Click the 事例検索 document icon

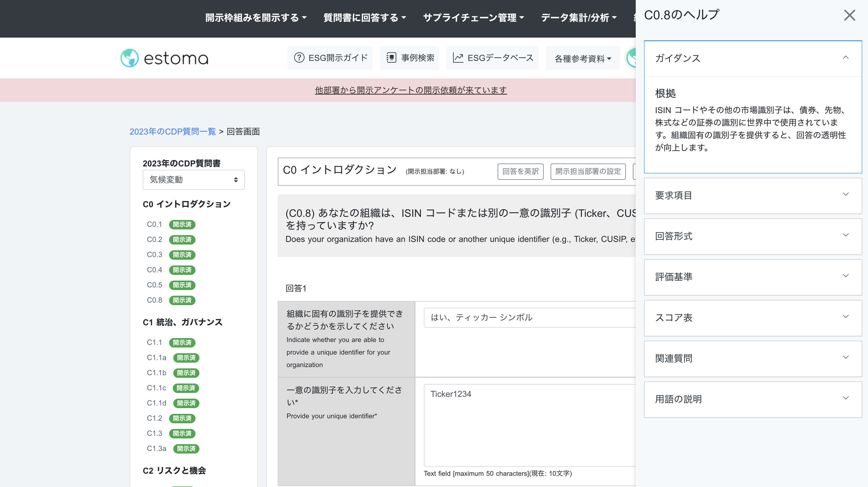click(x=391, y=58)
